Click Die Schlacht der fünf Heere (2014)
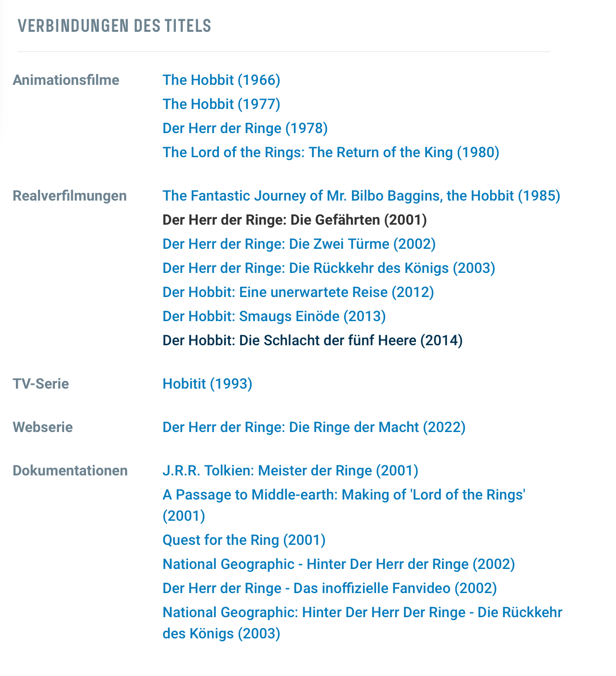This screenshot has width=616, height=676. pos(312,340)
